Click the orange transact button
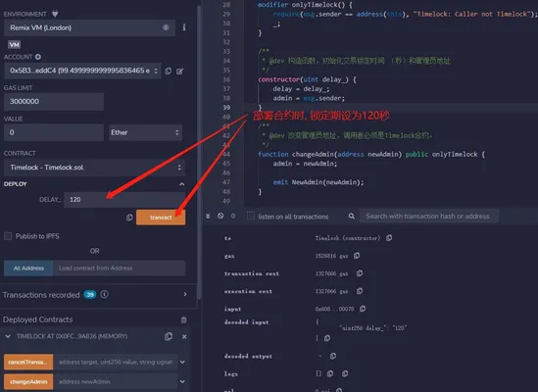 click(161, 218)
